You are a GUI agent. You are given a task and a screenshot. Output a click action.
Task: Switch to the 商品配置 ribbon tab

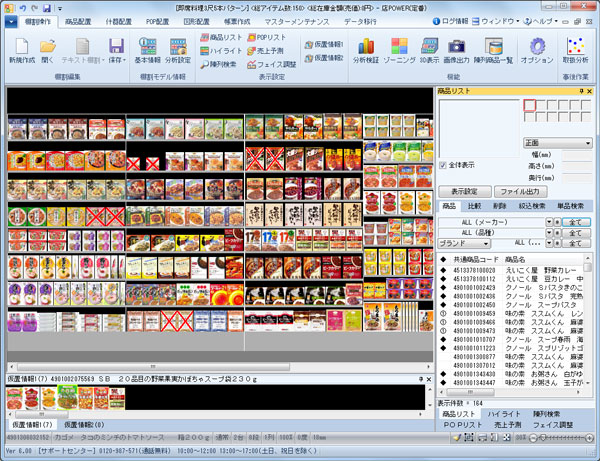(x=78, y=22)
